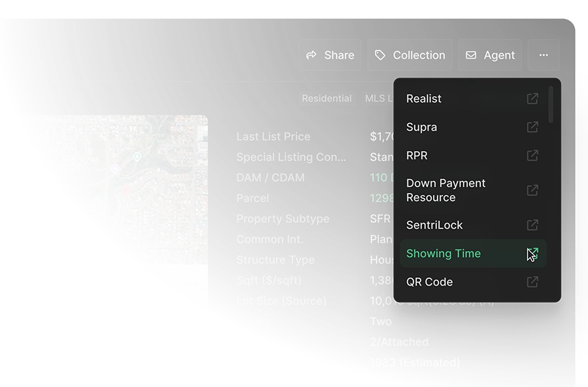Click the Structure Type label
The height and width of the screenshot is (387, 588).
point(275,260)
